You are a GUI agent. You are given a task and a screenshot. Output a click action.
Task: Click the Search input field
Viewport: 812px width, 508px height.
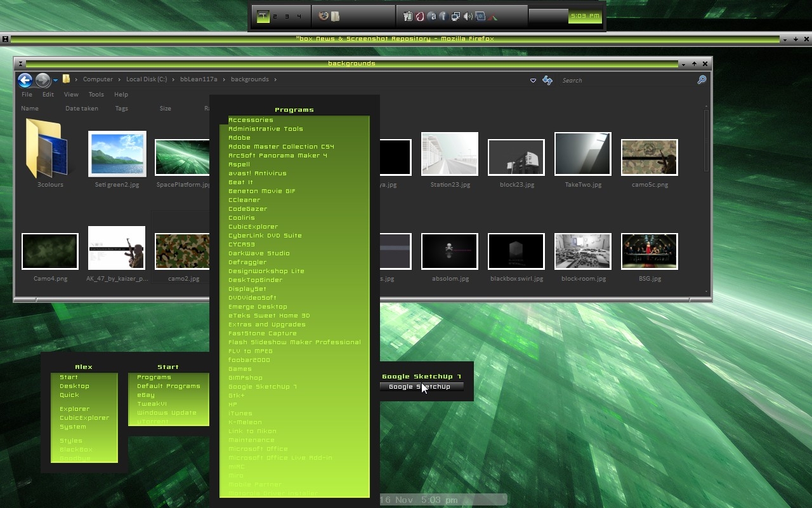[627, 80]
